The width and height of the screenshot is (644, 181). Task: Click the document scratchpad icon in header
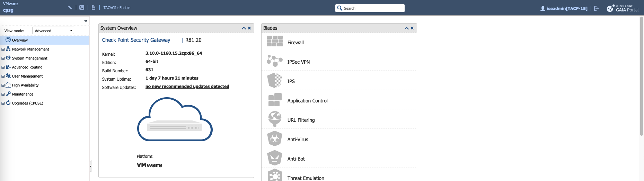[x=94, y=8]
